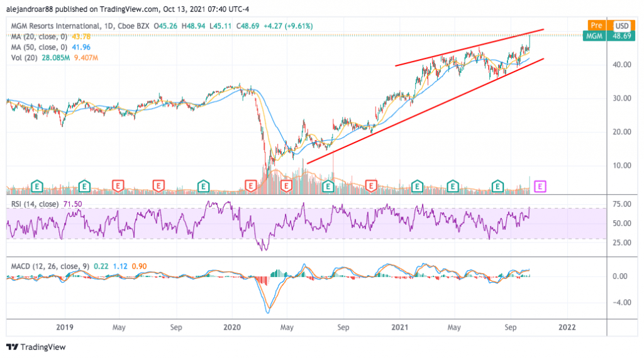Click the MA 50 value 41.96
This screenshot has height=358, width=644.
[x=81, y=47]
